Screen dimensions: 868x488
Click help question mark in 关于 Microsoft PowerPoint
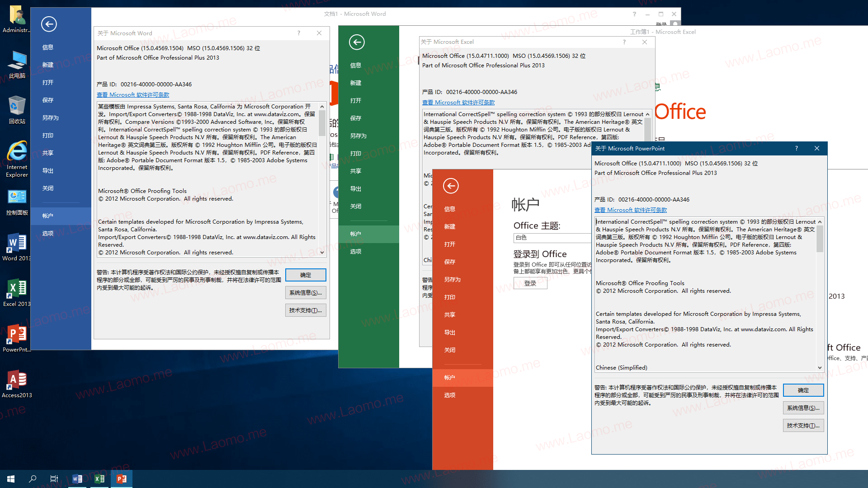pyautogui.click(x=797, y=148)
